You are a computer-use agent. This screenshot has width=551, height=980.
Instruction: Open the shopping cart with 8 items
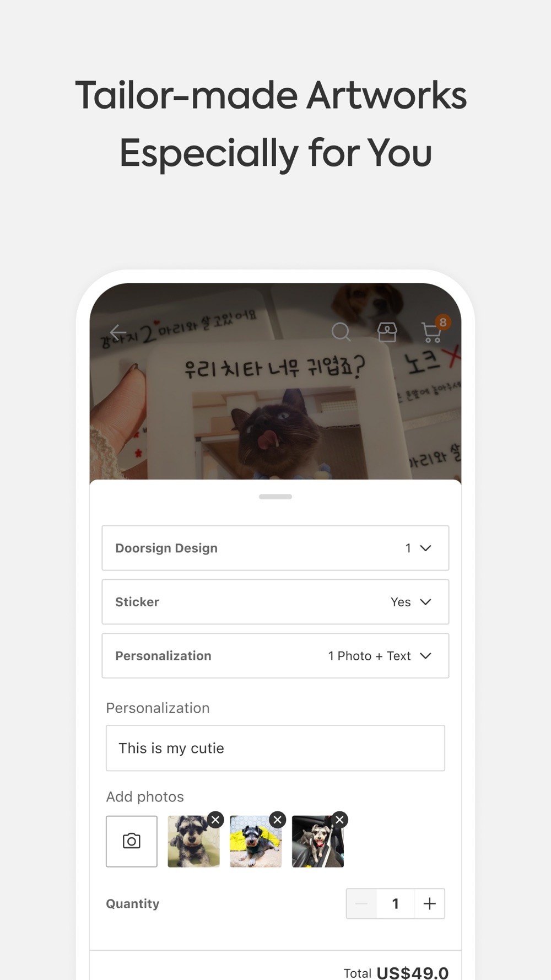(432, 332)
